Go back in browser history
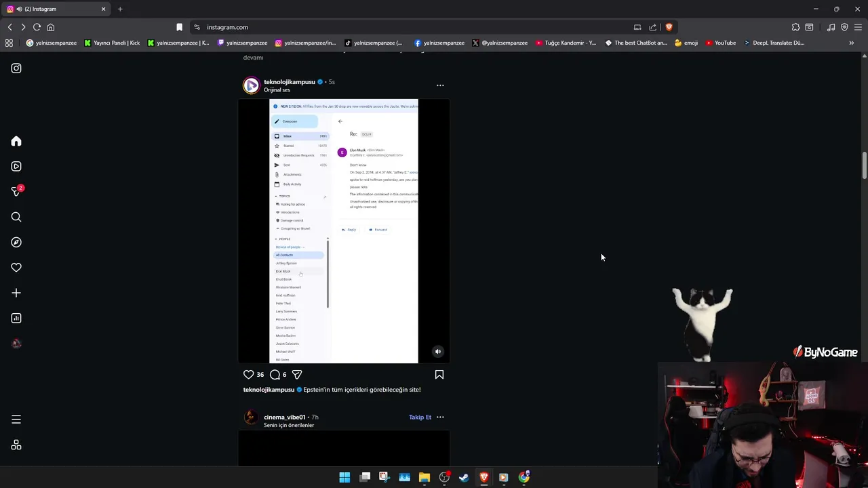Screen dimensions: 868x488 coord(9,27)
